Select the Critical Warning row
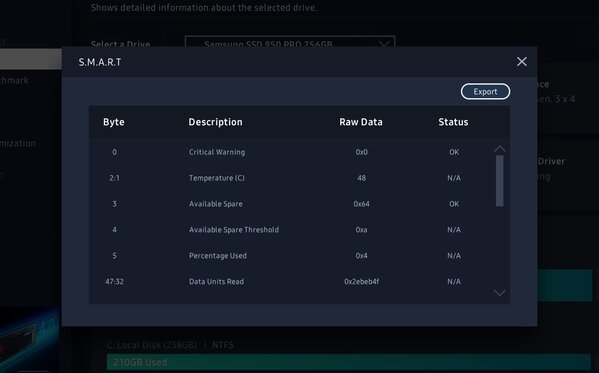 point(290,152)
